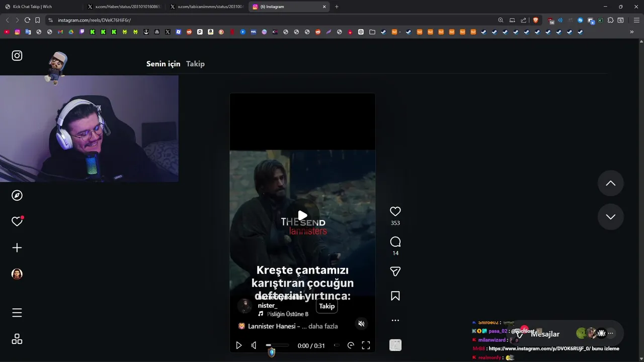
Task: Expand the bookmarks bar overflow chevron
Action: (632, 32)
